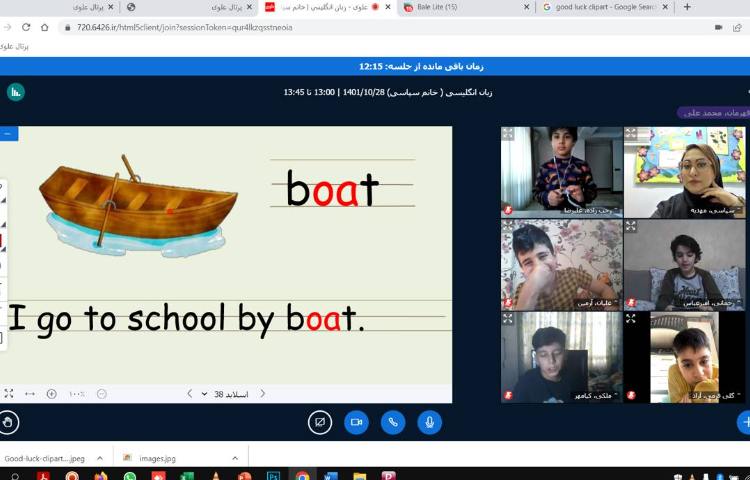Image resolution: width=750 pixels, height=480 pixels.
Task: Open Excel from the taskbar
Action: click(187, 475)
